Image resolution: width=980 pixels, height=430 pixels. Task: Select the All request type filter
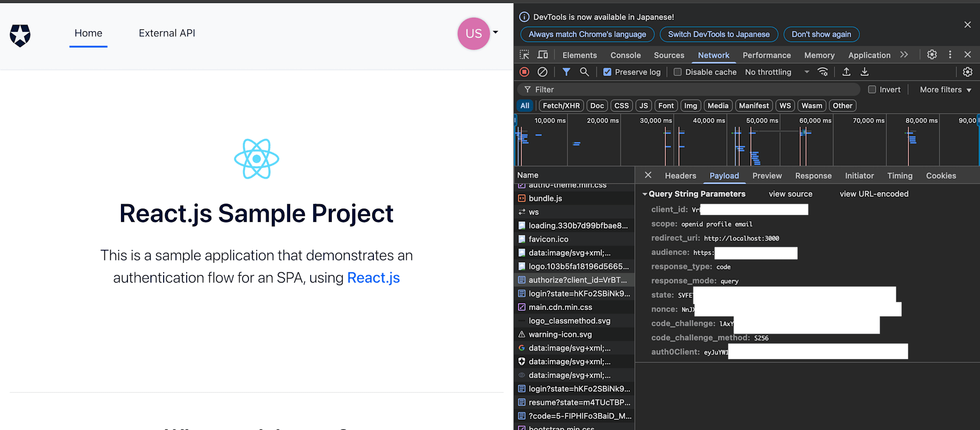point(525,106)
